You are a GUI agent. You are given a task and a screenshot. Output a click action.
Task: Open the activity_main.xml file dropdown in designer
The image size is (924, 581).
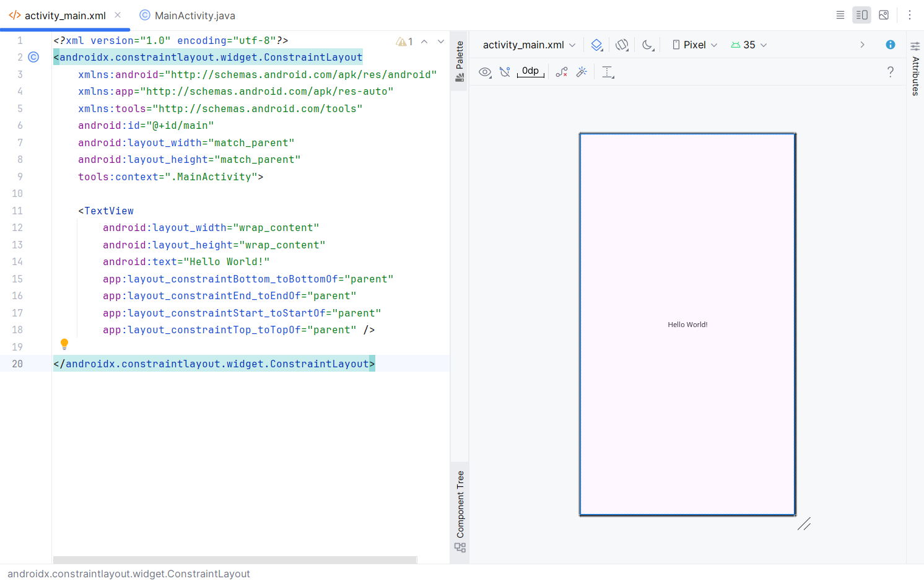click(x=530, y=45)
